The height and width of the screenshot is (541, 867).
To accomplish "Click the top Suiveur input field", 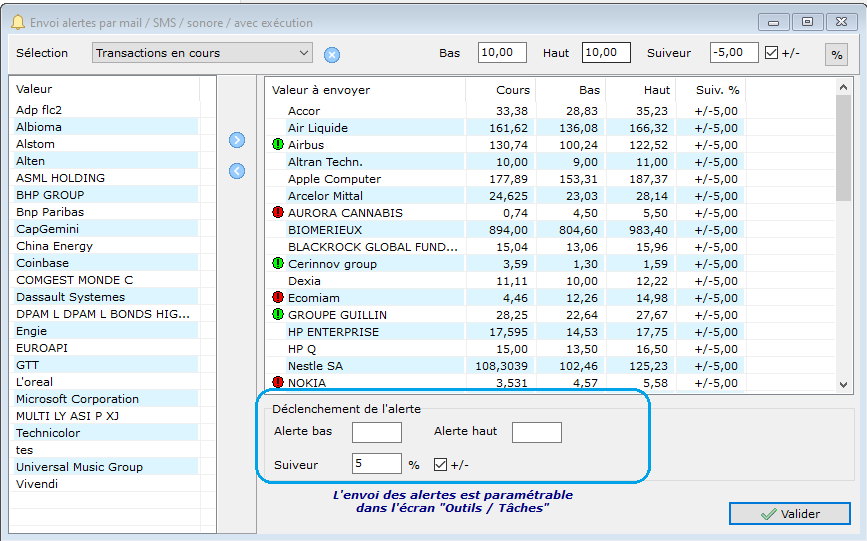I will pos(734,53).
